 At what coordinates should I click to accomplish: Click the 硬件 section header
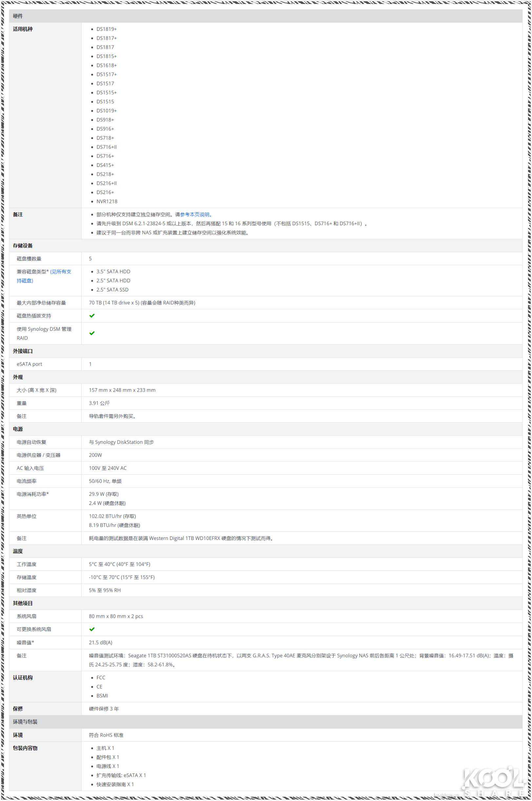click(x=18, y=16)
